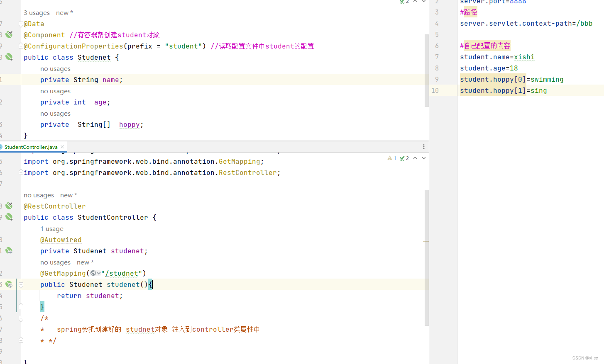The width and height of the screenshot is (604, 364).
Task: Click the Spring bean icon next to @Component
Action: tap(9, 35)
